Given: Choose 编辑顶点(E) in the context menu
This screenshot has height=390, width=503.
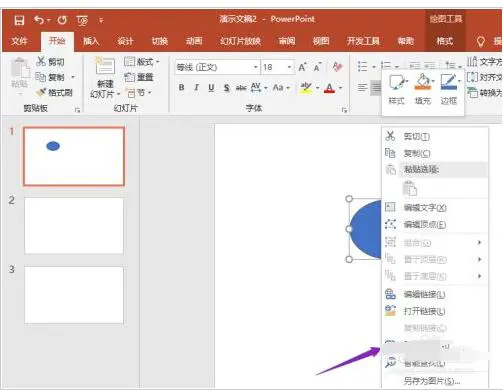Looking at the screenshot, I should (435, 224).
